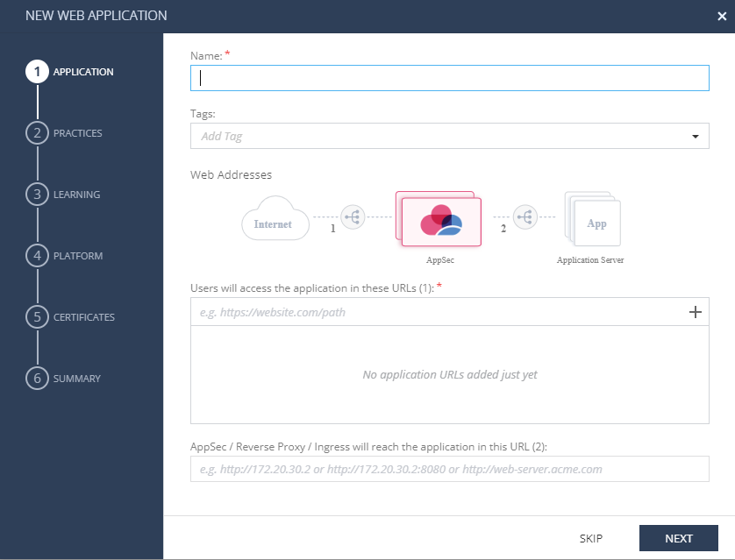The width and height of the screenshot is (735, 560).
Task: Click the Internet cloud icon
Action: [x=275, y=219]
